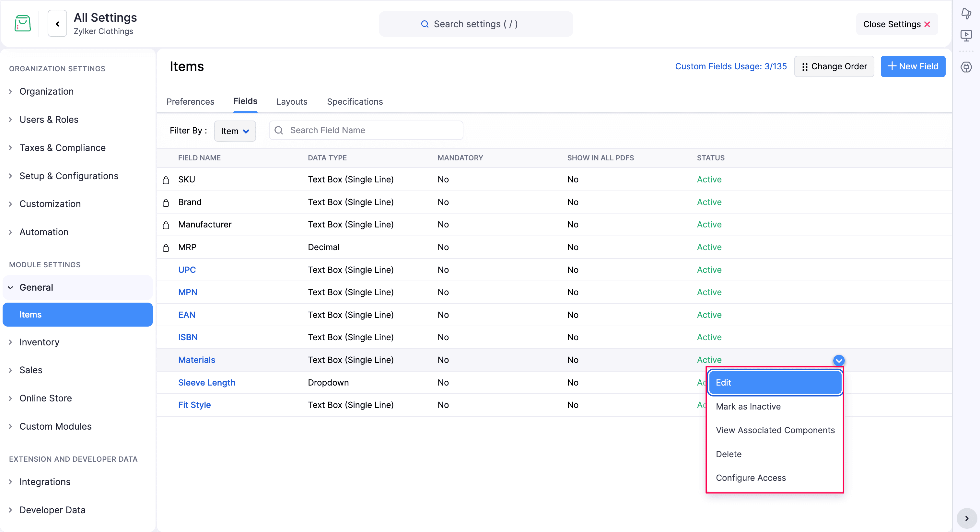Click the lock icon next to MRP
The height and width of the screenshot is (532, 980).
(x=166, y=248)
